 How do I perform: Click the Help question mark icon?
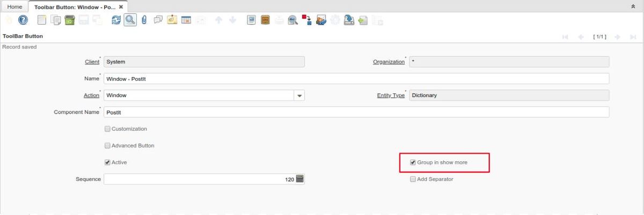(23, 20)
